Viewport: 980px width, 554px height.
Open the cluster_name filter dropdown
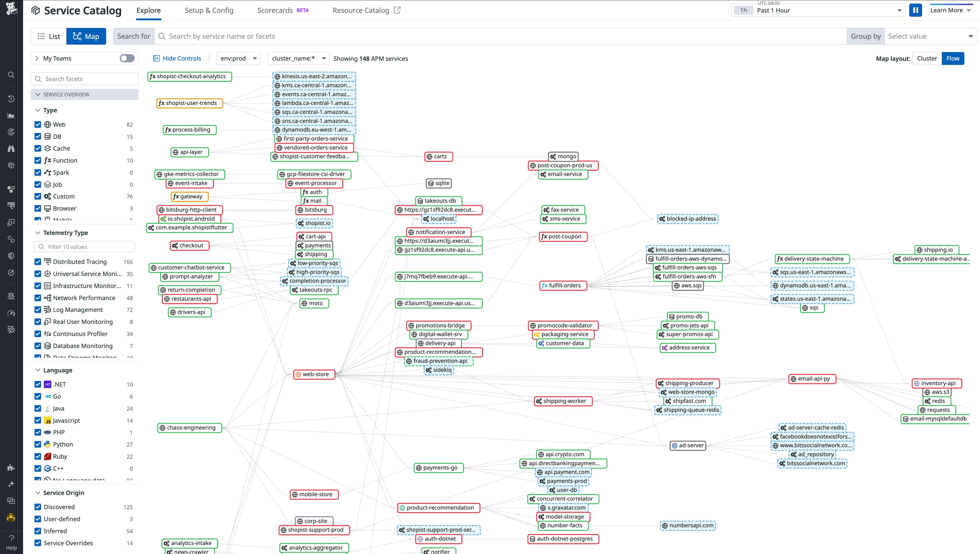point(298,58)
